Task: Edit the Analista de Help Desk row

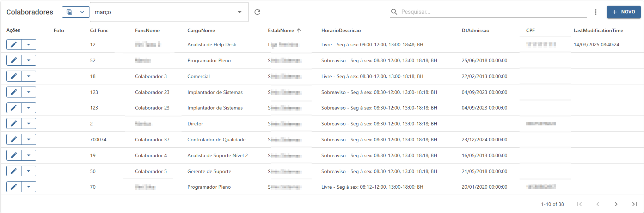Action: [x=14, y=45]
